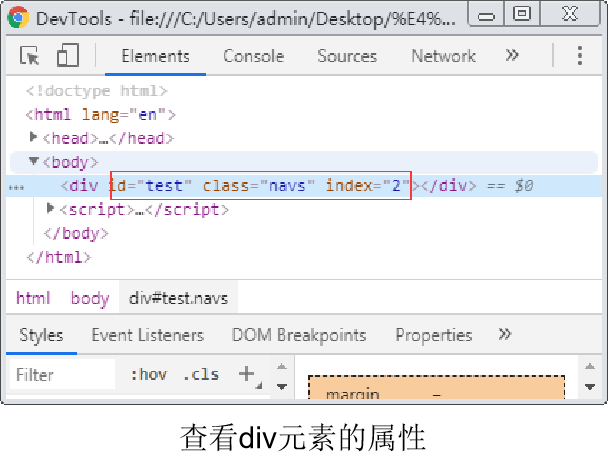This screenshot has width=609, height=469.
Task: Close the DevTools window
Action: [x=570, y=14]
